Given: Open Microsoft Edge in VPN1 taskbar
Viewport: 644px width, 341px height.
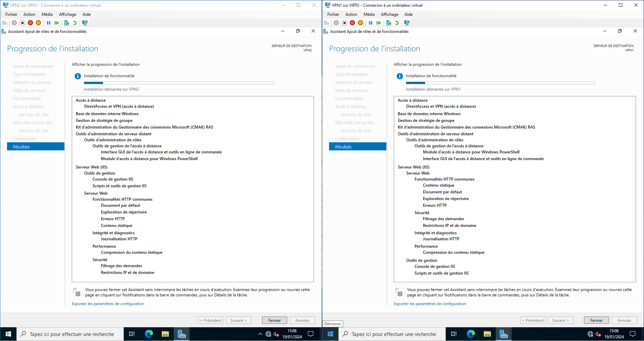Looking at the screenshot, I should [x=471, y=334].
